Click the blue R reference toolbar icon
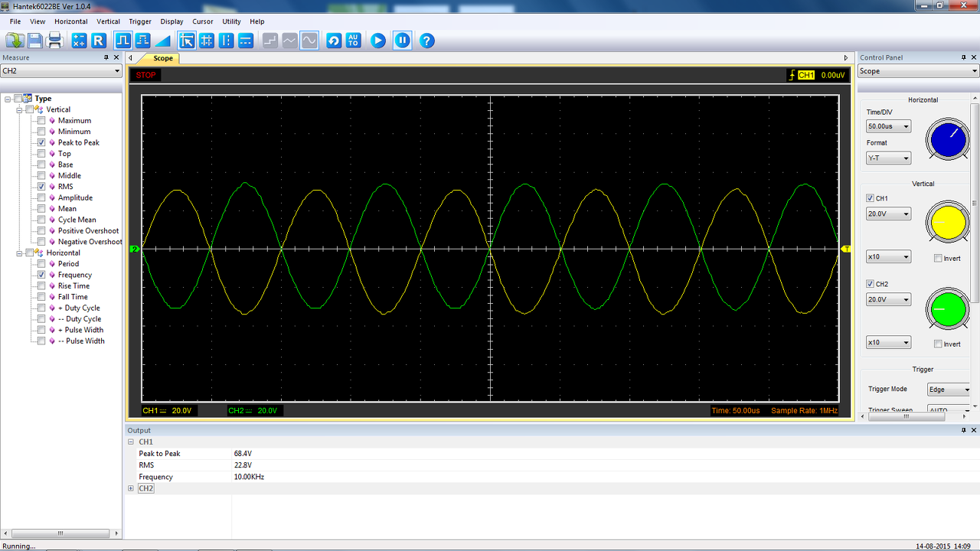The width and height of the screenshot is (980, 551). (x=99, y=41)
